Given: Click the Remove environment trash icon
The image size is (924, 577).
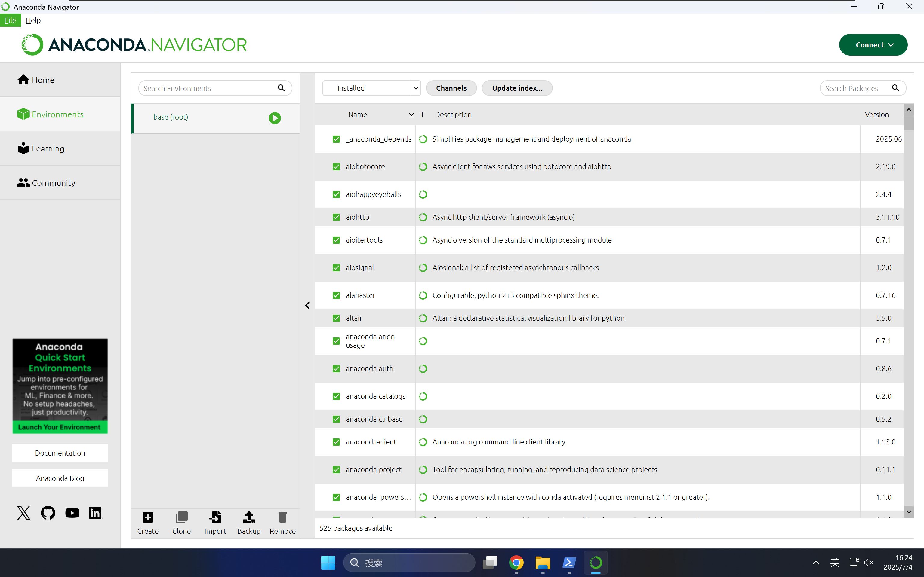Looking at the screenshot, I should point(282,517).
